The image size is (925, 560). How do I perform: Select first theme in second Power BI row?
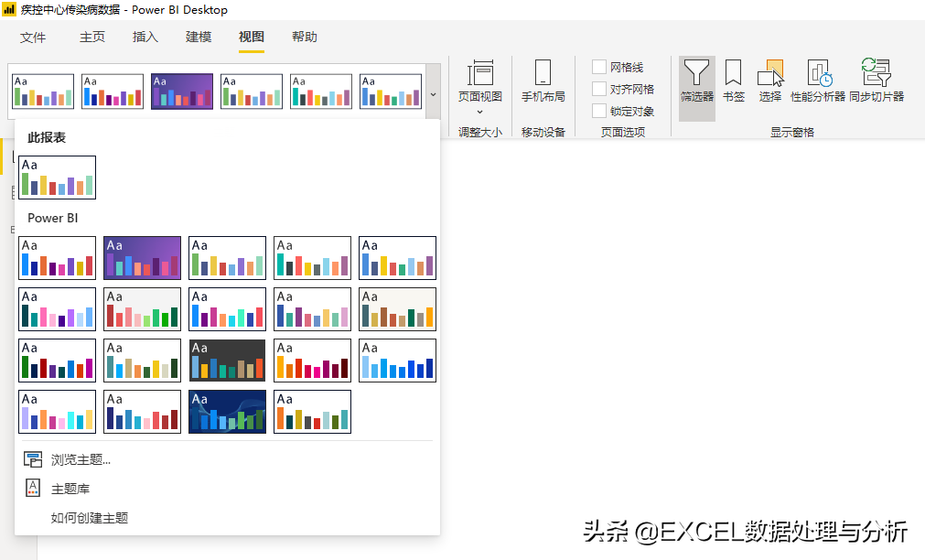click(x=58, y=309)
